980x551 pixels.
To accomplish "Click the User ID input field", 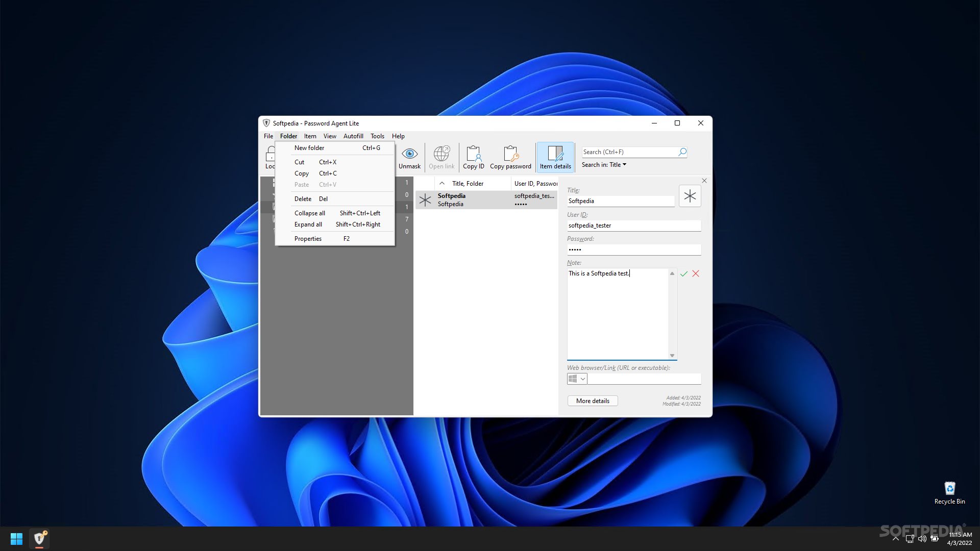I will [x=634, y=226].
